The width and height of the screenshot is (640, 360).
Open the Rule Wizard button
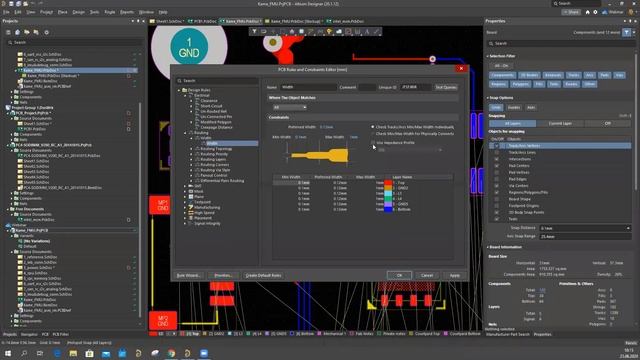click(188, 276)
